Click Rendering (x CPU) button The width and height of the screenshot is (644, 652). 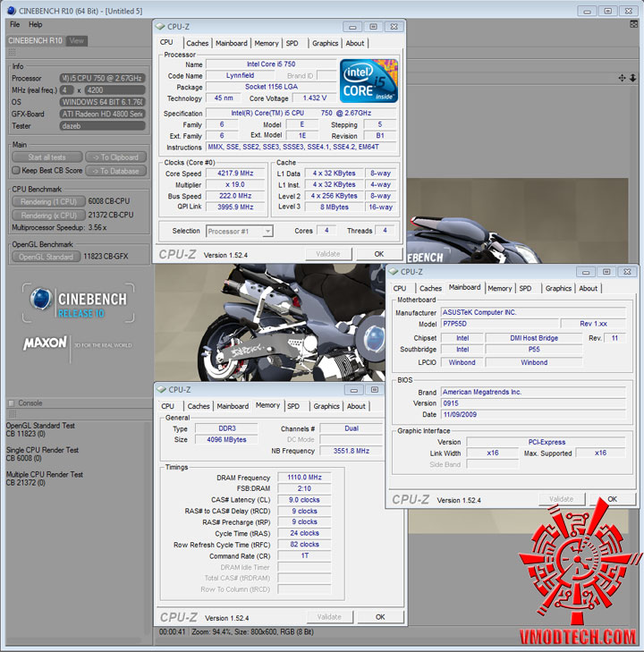tap(48, 216)
